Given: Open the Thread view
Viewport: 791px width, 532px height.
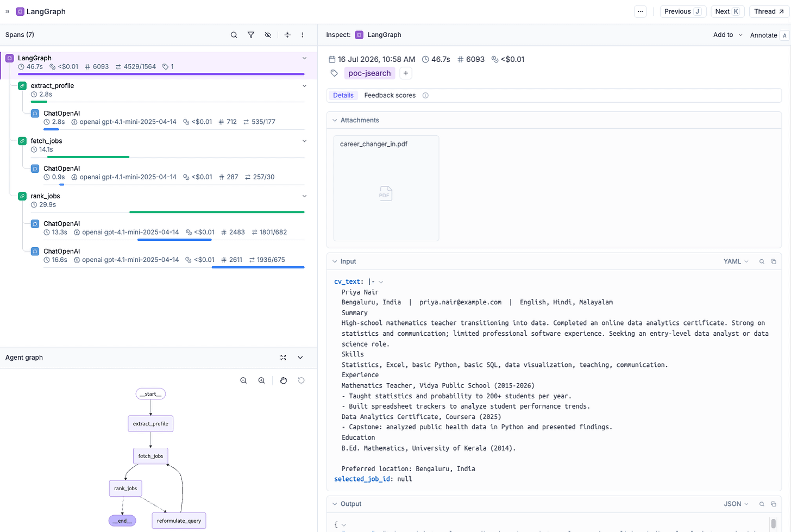Looking at the screenshot, I should click(769, 11).
